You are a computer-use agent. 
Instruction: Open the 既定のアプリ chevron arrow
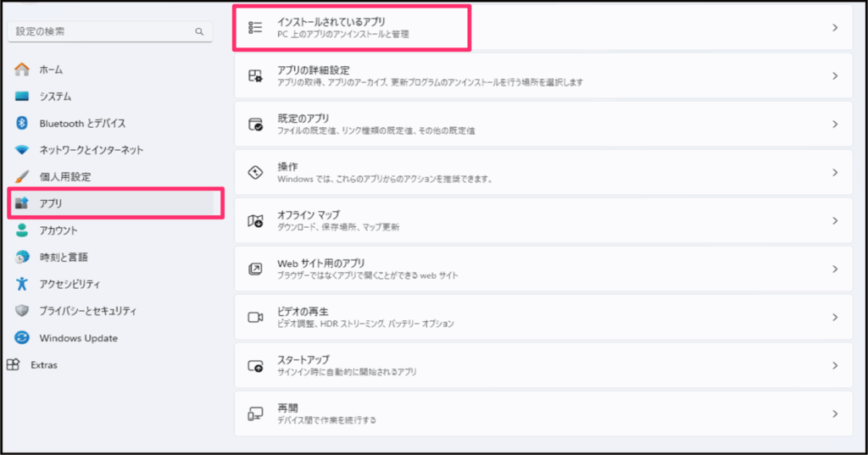(835, 124)
